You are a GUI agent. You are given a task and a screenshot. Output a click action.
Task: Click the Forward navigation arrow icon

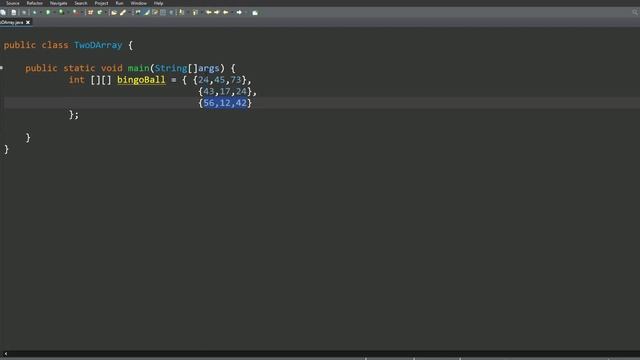pyautogui.click(x=239, y=12)
